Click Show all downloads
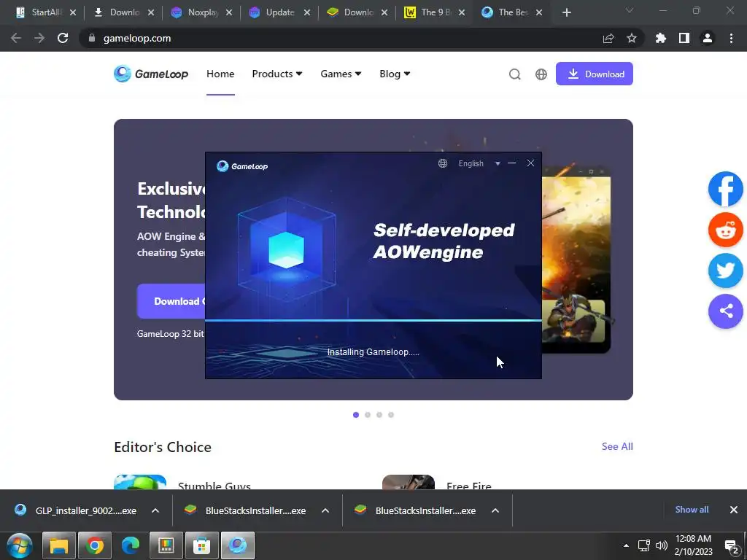747x560 pixels. pos(692,510)
